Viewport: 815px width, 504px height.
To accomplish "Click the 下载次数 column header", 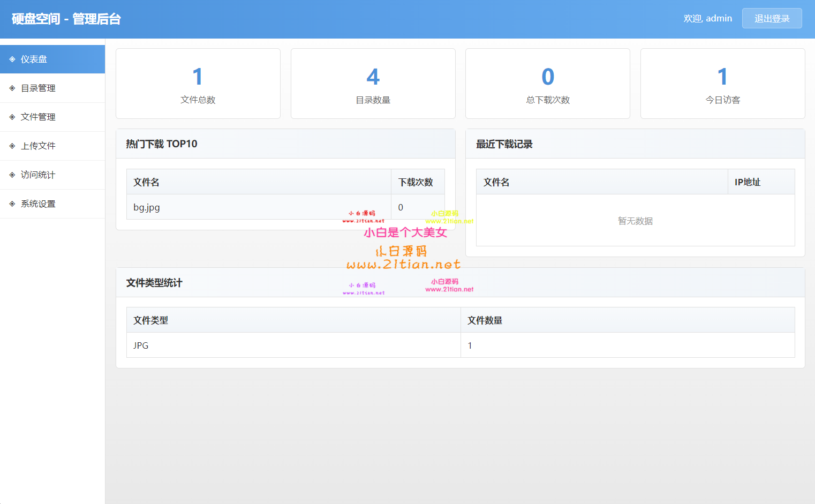I will tap(416, 182).
